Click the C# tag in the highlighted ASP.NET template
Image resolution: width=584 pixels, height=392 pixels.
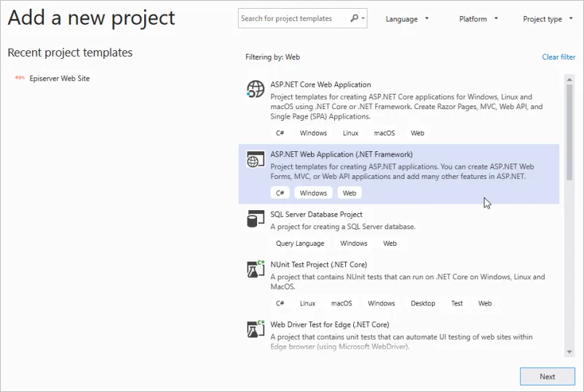(x=280, y=193)
